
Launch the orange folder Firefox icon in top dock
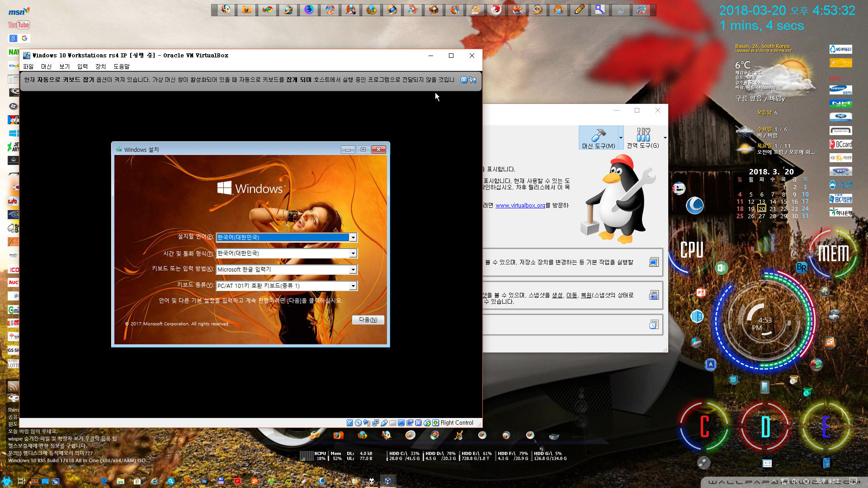click(x=246, y=9)
